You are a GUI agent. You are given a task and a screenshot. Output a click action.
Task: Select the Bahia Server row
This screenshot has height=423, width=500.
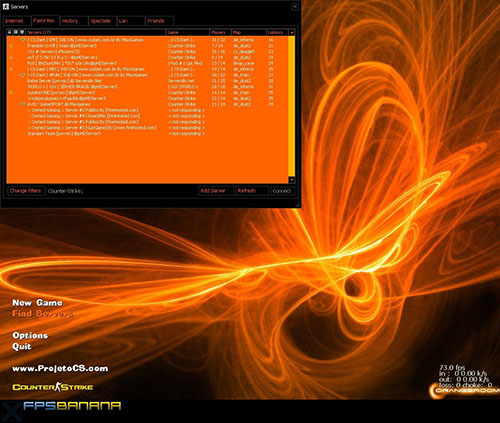click(x=147, y=81)
